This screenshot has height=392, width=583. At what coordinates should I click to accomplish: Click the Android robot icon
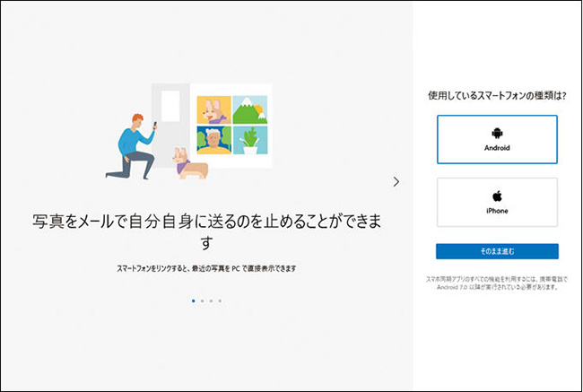497,133
